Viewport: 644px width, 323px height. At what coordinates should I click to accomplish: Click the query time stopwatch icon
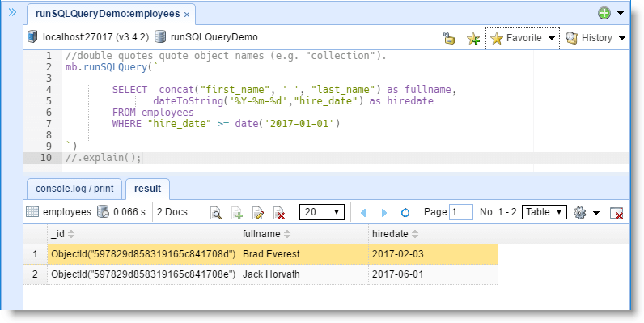[103, 212]
